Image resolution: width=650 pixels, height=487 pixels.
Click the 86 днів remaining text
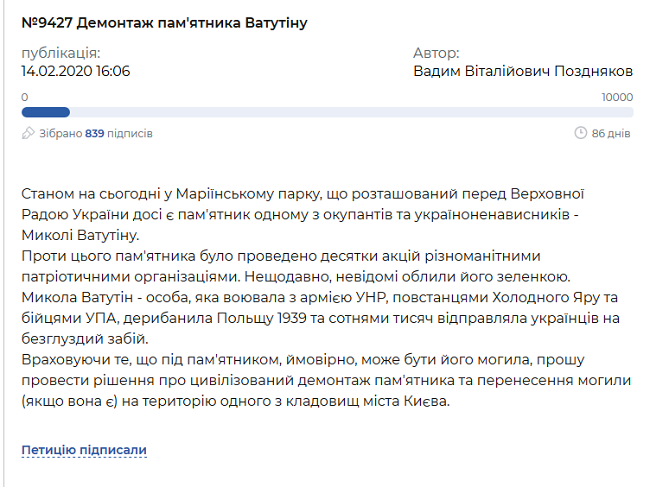[611, 133]
